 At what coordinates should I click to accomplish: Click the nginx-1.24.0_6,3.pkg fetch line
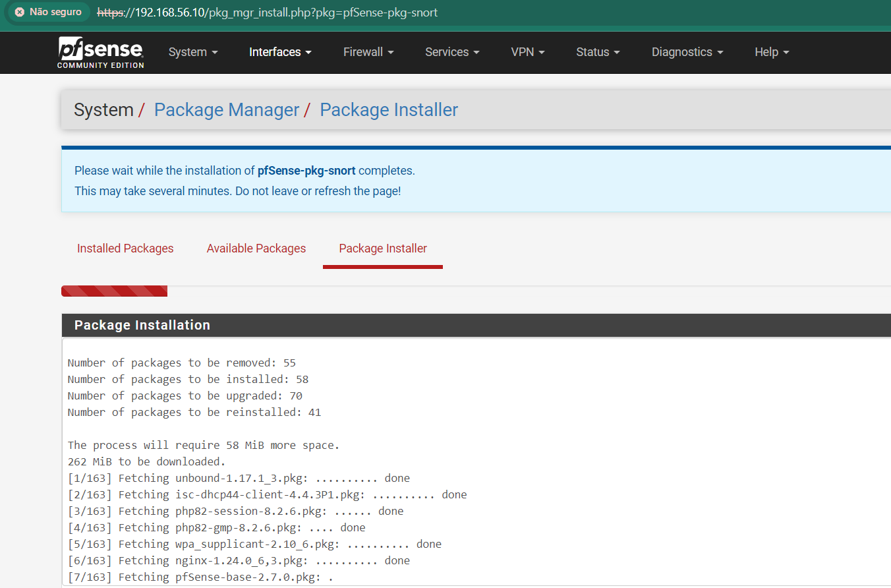pyautogui.click(x=239, y=561)
